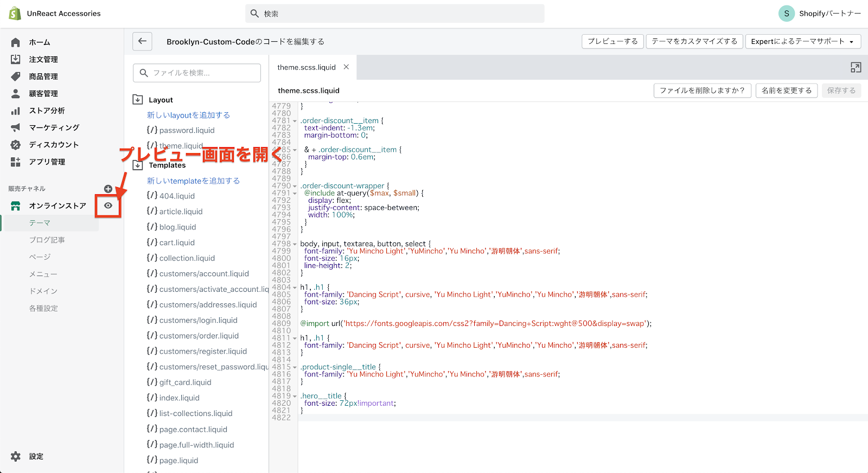Viewport: 868px width, 473px height.
Task: Open Expertによるテーマサポート dropdown
Action: point(802,41)
